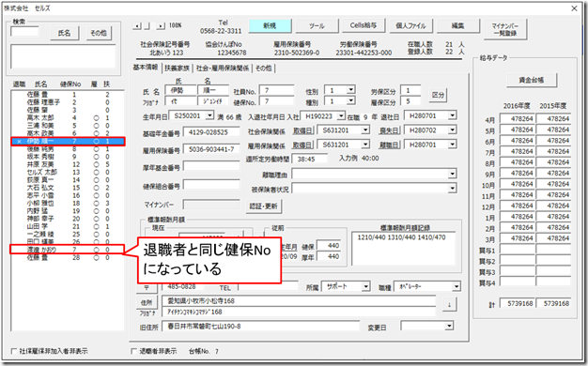Open the 退社日 date dropdown
Image resolution: width=588 pixels, height=366 pixels.
452,115
